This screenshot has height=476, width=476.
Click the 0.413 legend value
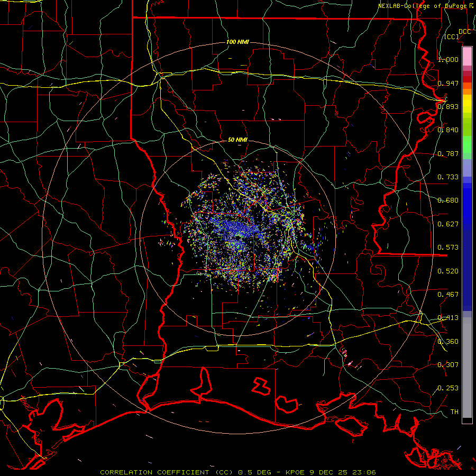448,318
